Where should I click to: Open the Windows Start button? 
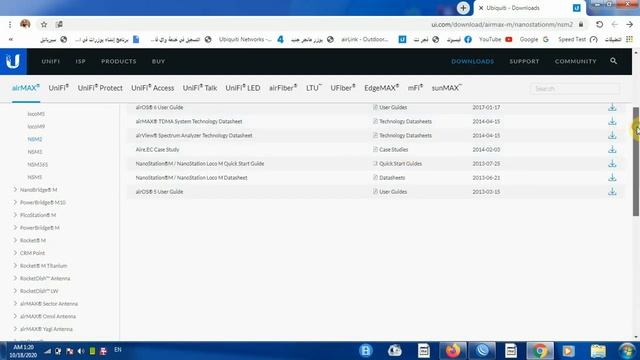tap(627, 351)
